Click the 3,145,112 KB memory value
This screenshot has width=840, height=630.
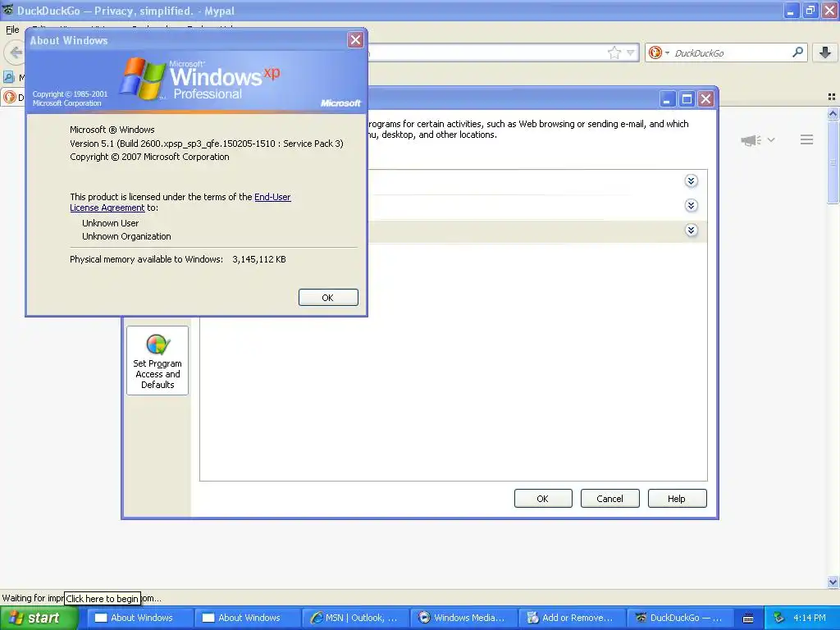[259, 259]
